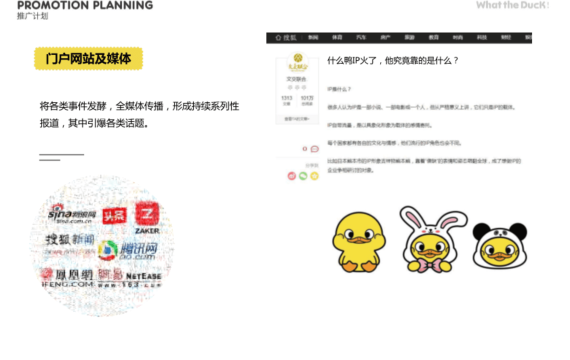Share via the green WeChat icon
Image resolution: width=570 pixels, height=360 pixels.
pos(303,176)
